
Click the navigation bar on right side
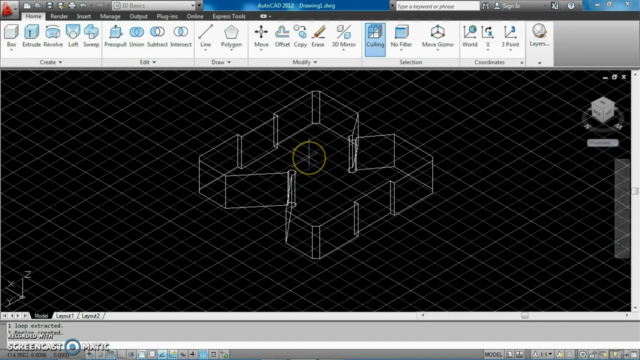pos(622,208)
